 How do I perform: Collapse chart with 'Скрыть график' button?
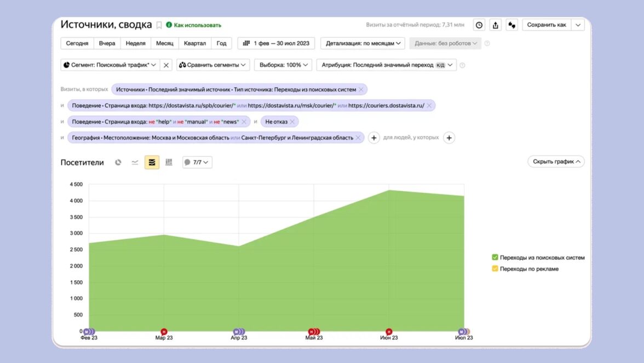tap(556, 162)
